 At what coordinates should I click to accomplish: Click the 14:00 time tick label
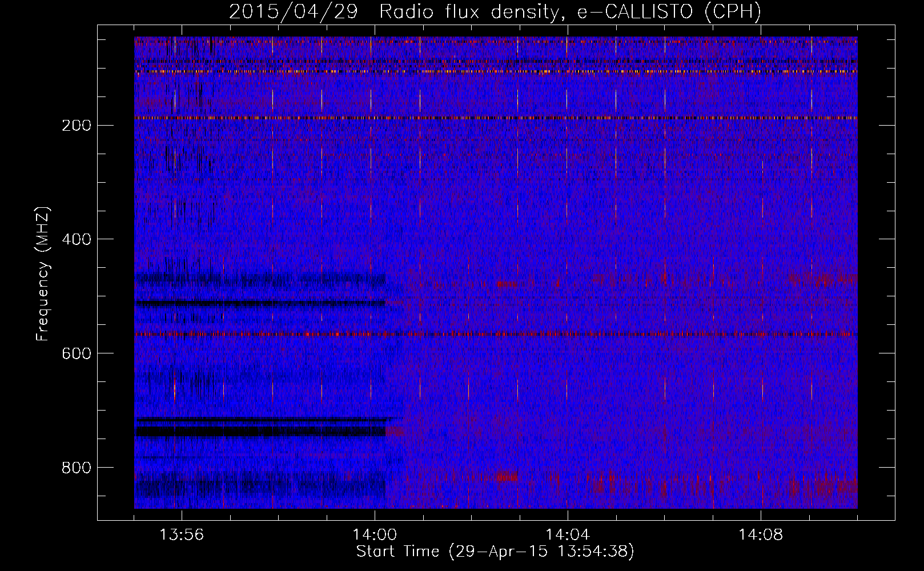[375, 535]
